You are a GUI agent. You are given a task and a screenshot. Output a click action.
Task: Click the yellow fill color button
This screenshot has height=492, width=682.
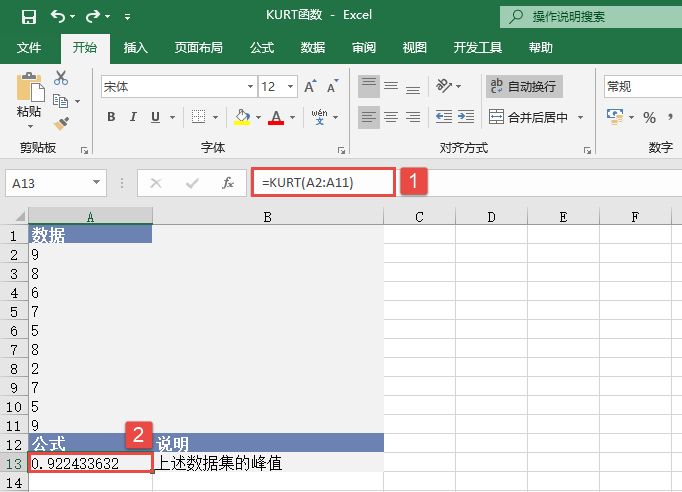tap(241, 117)
